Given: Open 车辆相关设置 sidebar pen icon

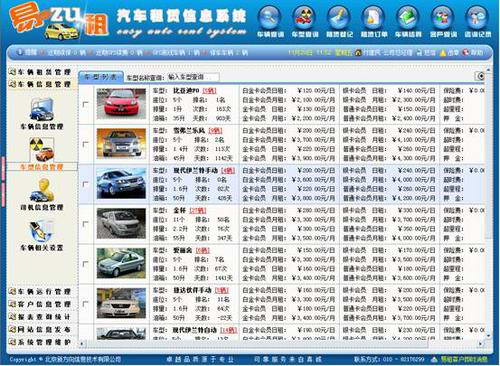Looking at the screenshot, I should pos(41,231).
